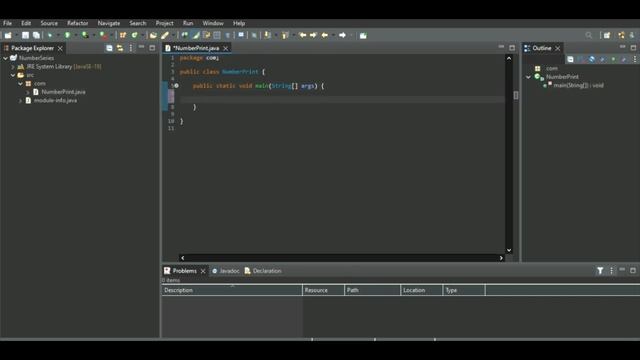Open the Navigate menu
This screenshot has width=640, height=360.
109,23
